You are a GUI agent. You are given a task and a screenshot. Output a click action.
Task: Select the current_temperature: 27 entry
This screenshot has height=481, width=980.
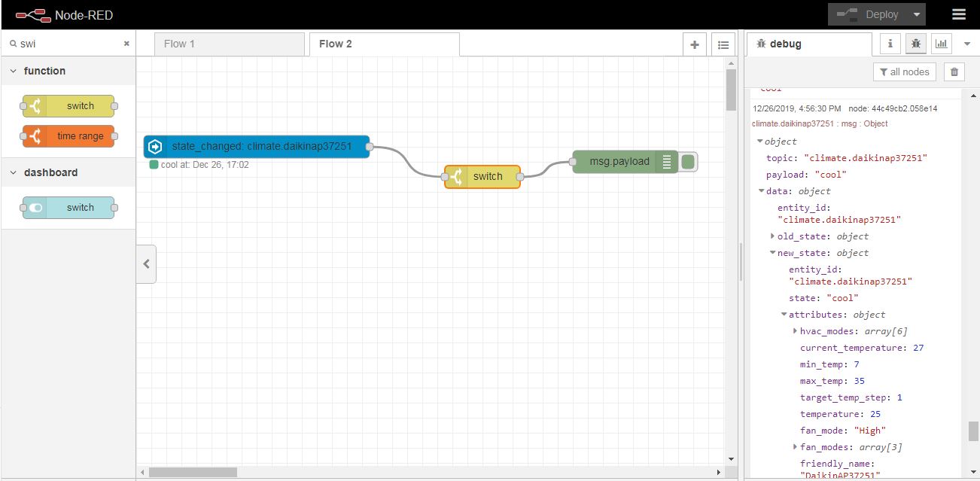point(862,348)
